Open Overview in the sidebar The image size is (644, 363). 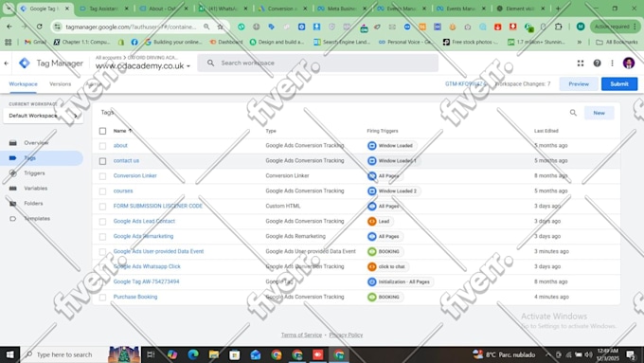(x=36, y=143)
